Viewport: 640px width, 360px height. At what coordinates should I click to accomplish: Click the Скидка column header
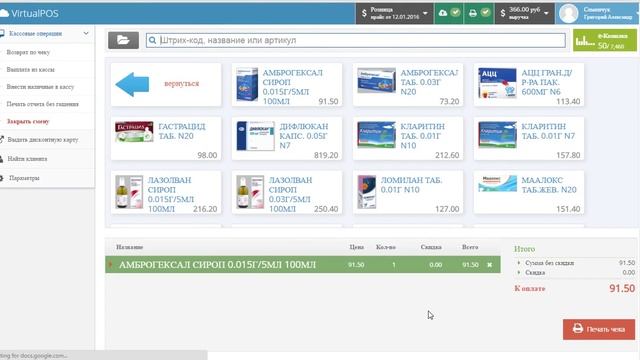click(431, 247)
